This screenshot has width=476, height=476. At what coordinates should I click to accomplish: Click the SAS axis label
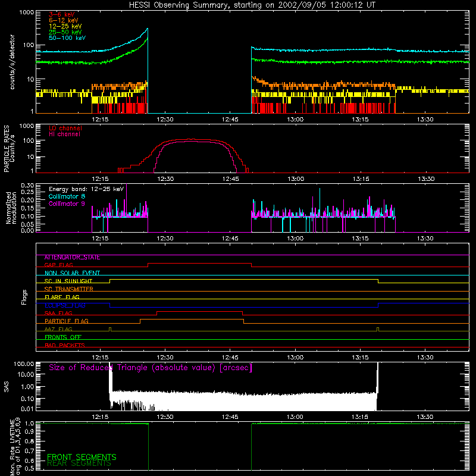click(x=7, y=387)
